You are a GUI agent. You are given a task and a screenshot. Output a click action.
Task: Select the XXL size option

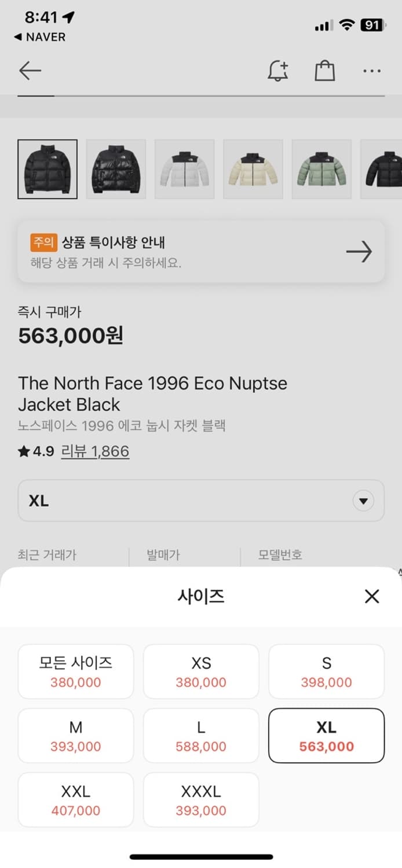(75, 800)
